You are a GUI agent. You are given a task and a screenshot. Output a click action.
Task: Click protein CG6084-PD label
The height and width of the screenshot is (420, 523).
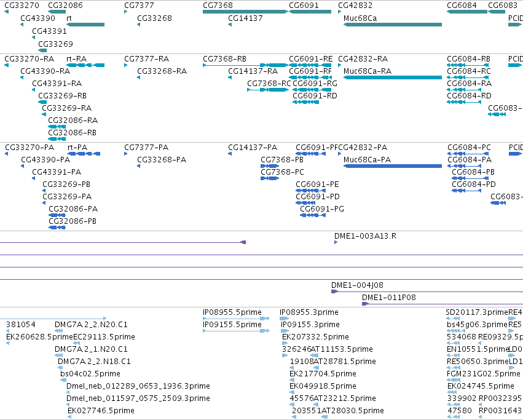(474, 184)
